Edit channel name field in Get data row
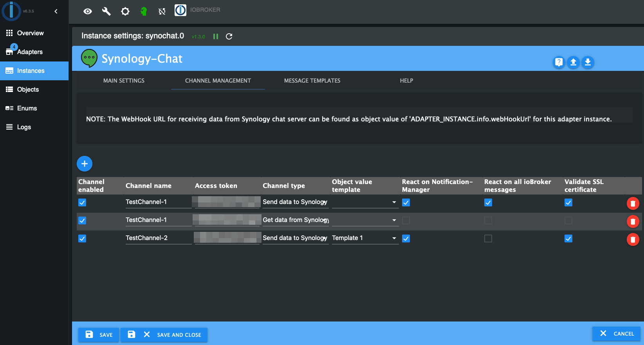The height and width of the screenshot is (345, 644). point(159,220)
